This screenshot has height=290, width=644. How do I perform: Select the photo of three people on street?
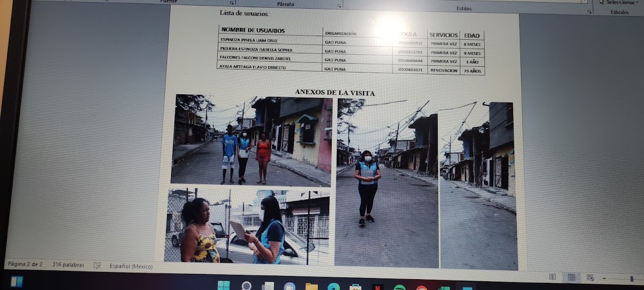(x=251, y=140)
